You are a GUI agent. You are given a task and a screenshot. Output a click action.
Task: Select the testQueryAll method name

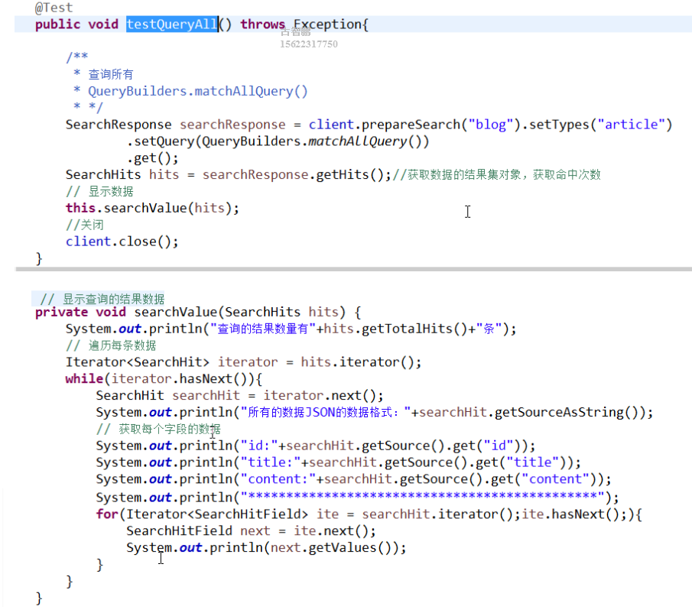click(171, 24)
